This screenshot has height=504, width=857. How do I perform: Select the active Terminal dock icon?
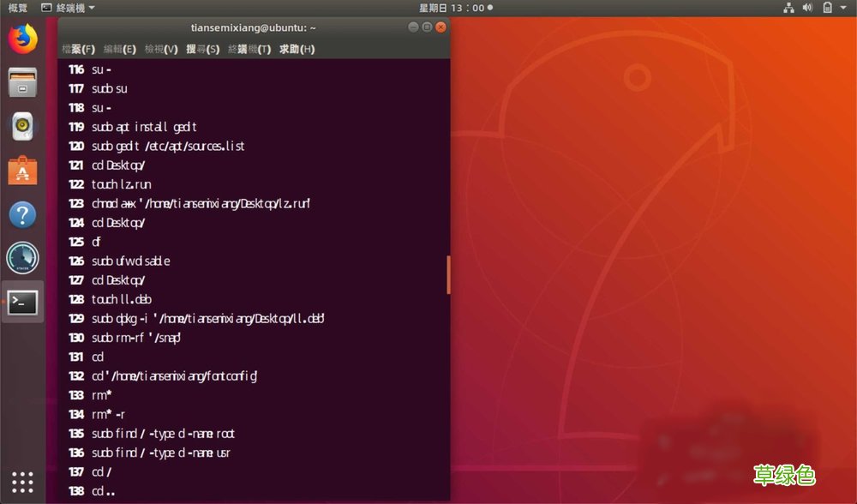[21, 302]
